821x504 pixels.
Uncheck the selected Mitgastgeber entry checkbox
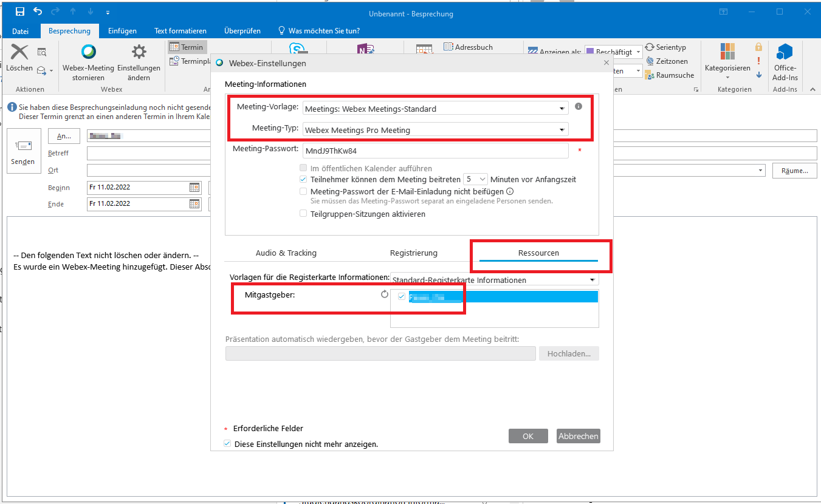coord(402,296)
